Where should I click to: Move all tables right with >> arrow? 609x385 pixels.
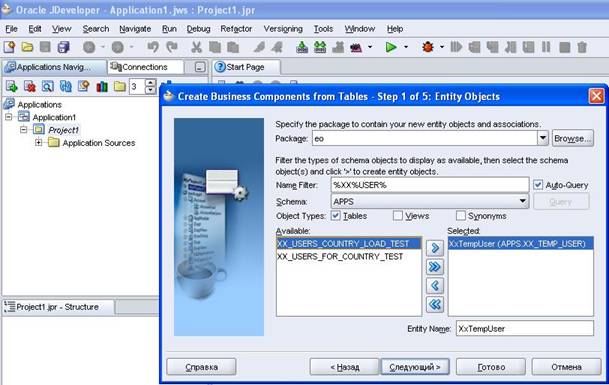tap(435, 267)
